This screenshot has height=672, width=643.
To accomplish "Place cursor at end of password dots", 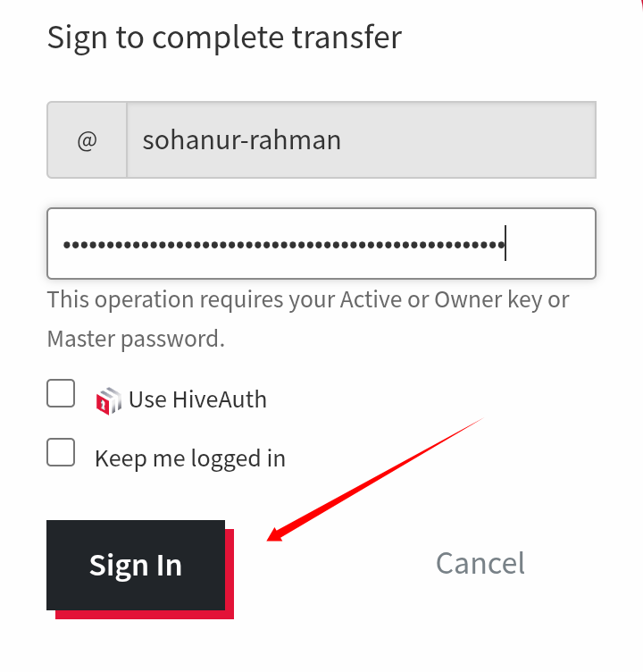I will pyautogui.click(x=505, y=243).
